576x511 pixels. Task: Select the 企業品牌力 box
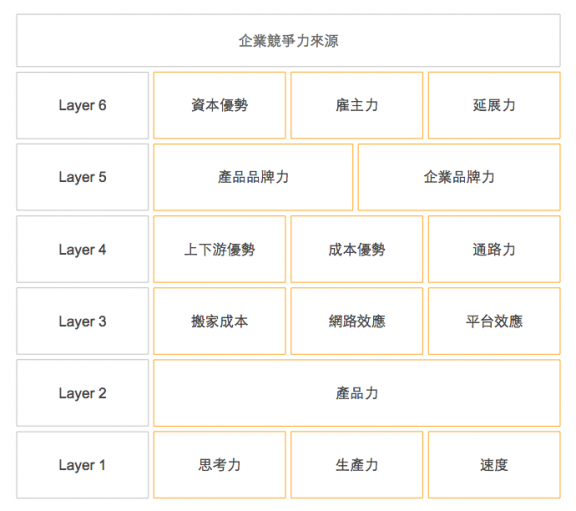pyautogui.click(x=459, y=177)
